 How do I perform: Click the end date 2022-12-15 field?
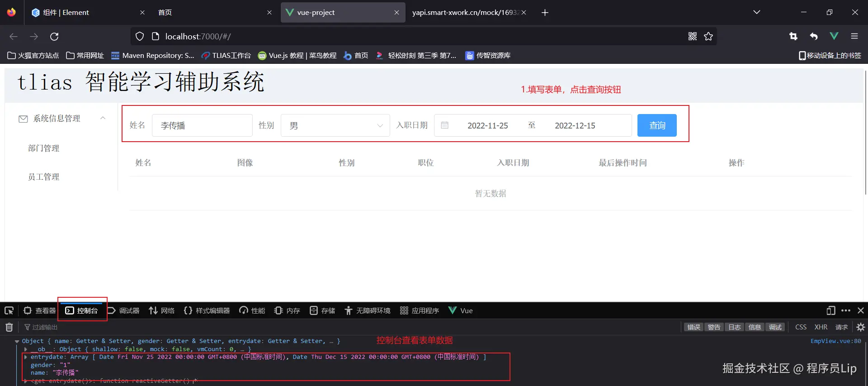tap(575, 125)
